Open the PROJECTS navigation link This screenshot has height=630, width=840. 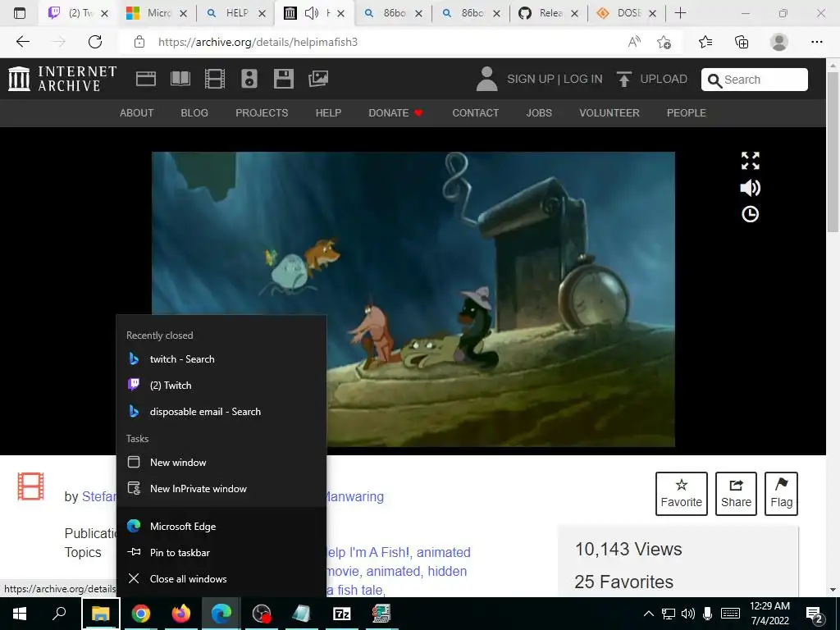click(x=262, y=113)
